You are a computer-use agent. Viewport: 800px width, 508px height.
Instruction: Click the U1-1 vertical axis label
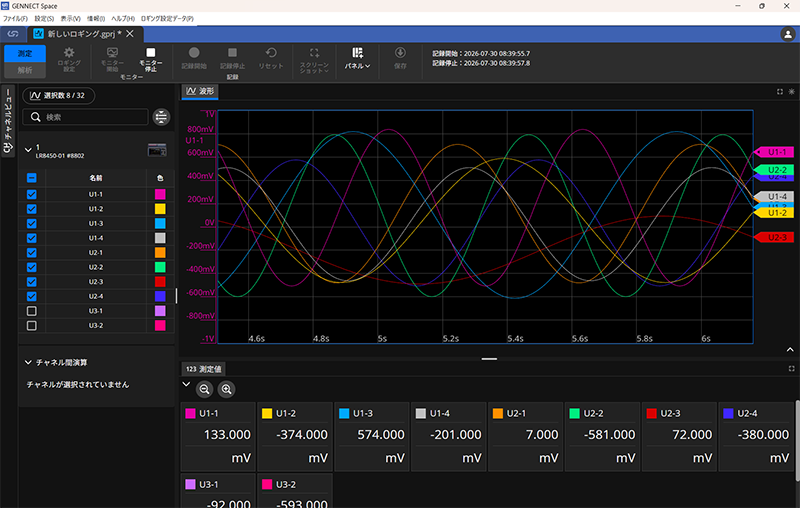pos(194,140)
